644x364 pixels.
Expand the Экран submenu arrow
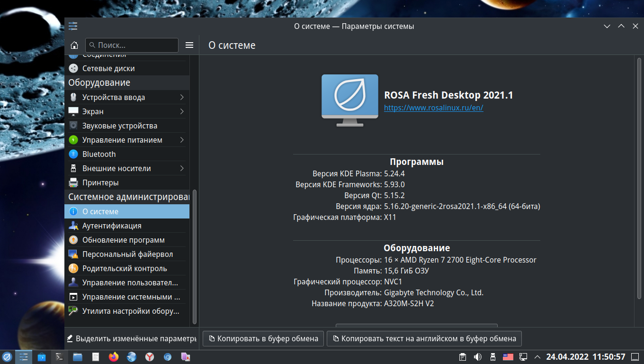(182, 111)
